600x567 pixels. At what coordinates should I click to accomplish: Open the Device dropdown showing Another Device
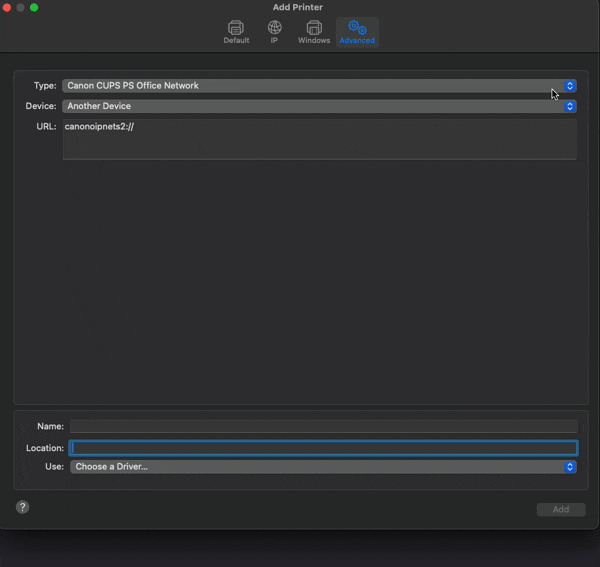(310, 106)
